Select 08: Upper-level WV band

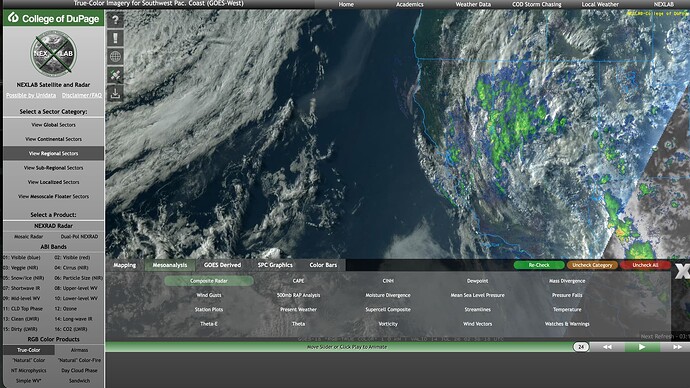(76, 288)
